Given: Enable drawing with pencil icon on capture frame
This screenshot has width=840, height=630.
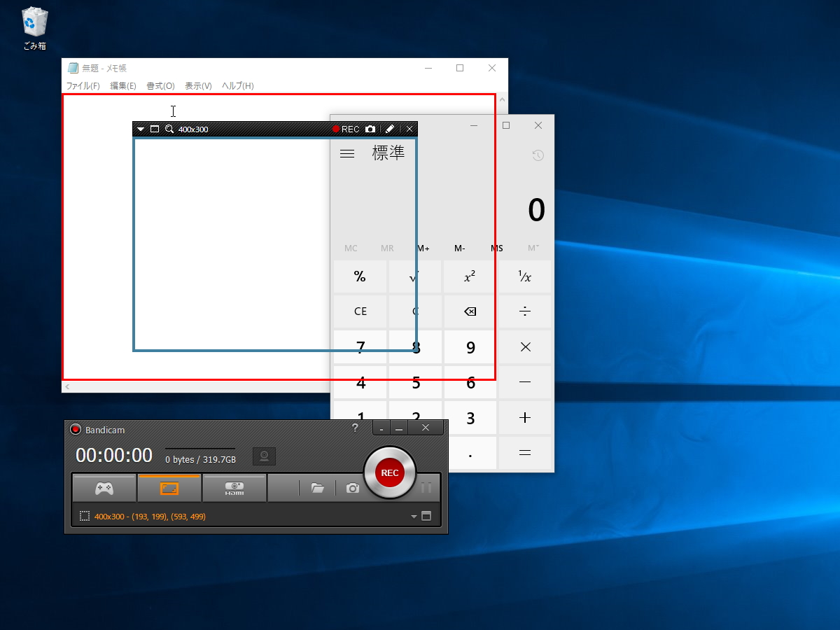Looking at the screenshot, I should (390, 129).
